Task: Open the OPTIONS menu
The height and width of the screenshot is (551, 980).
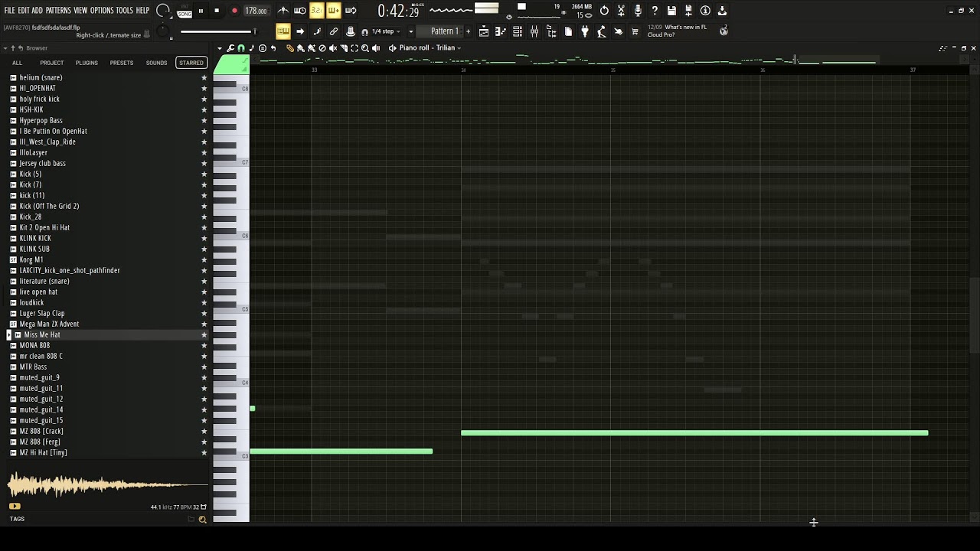Action: (102, 11)
